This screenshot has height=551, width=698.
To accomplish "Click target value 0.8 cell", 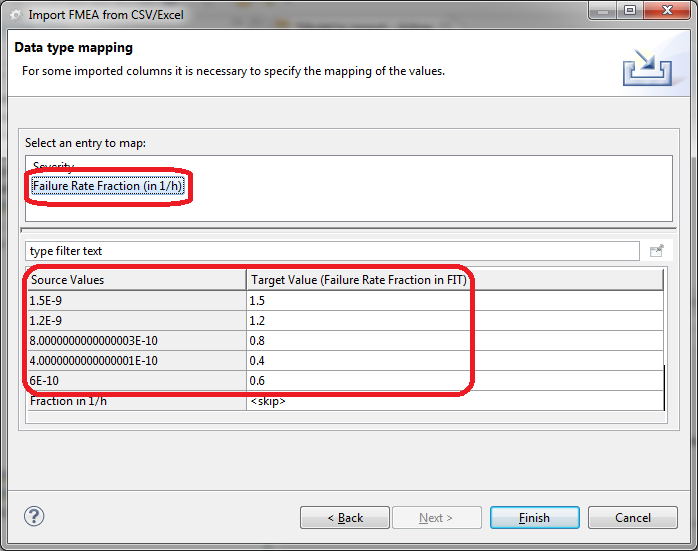I will (x=455, y=341).
